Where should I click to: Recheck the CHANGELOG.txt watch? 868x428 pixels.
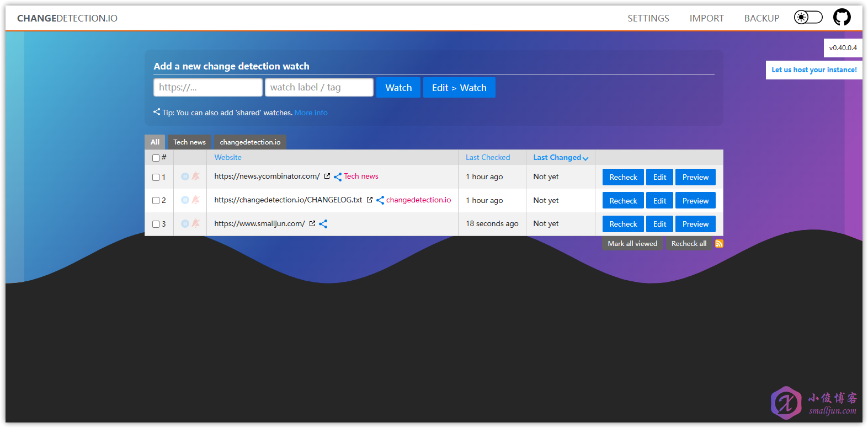(x=623, y=201)
